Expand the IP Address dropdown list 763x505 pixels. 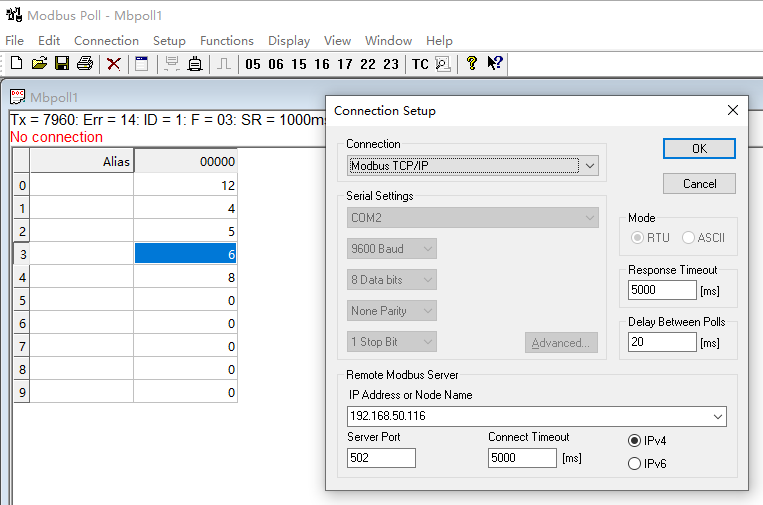pos(717,416)
